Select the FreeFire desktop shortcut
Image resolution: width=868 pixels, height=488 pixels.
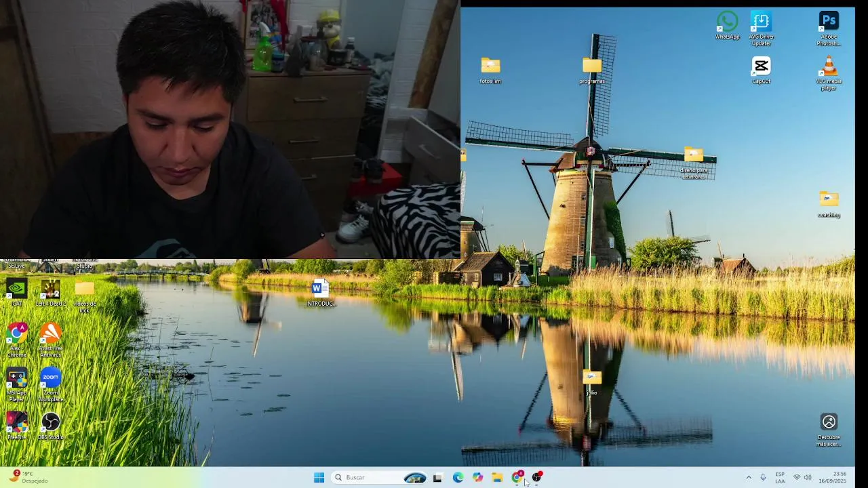coord(16,426)
